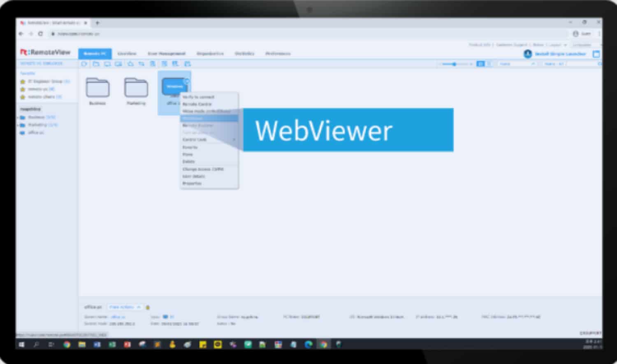Screen dimensions: 617x364
Task: Open PowerPoint from the taskbar
Action: pyautogui.click(x=127, y=345)
